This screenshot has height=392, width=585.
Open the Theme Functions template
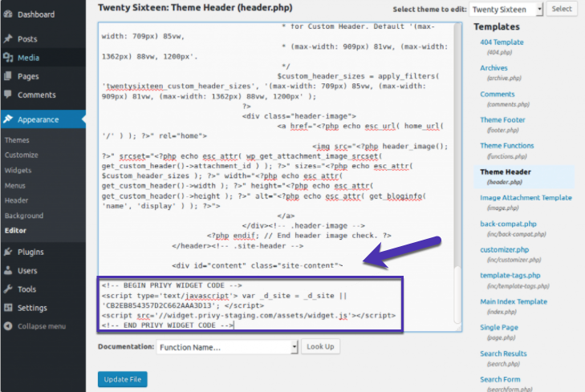[506, 145]
